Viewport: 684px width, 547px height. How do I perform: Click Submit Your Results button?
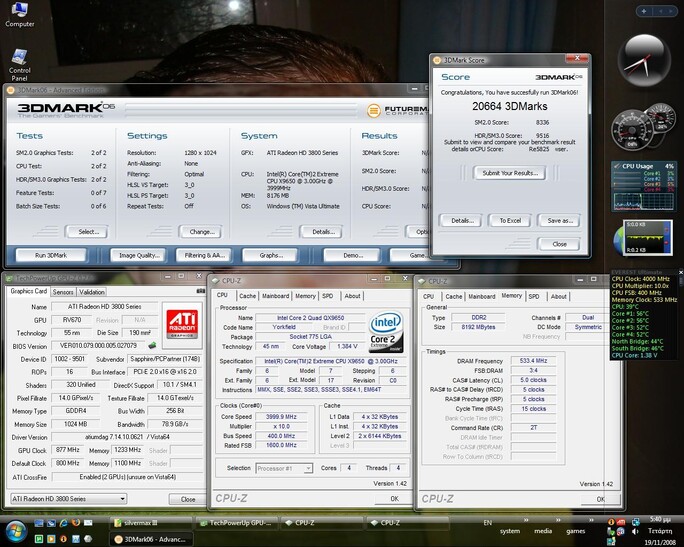point(510,173)
